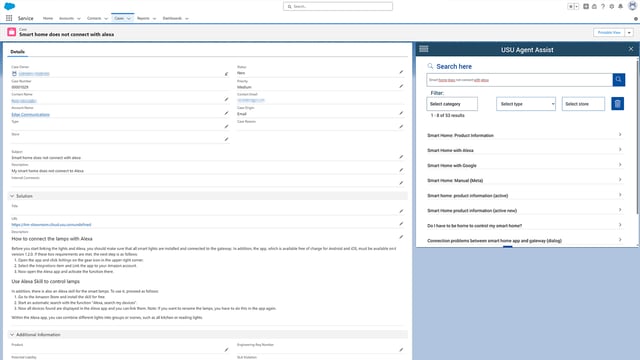640x360 pixels.
Task: Open the Edge Communications account link
Action: click(30, 115)
